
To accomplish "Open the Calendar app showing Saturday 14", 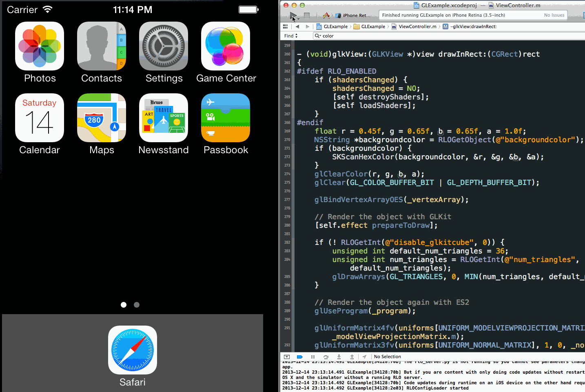I will pyautogui.click(x=40, y=118).
